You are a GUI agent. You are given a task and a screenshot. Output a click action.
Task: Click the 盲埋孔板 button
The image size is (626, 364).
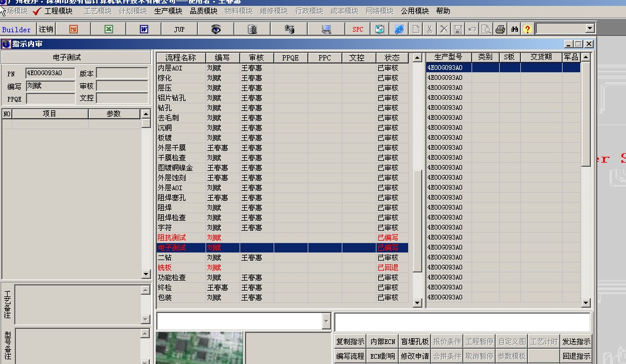(415, 342)
